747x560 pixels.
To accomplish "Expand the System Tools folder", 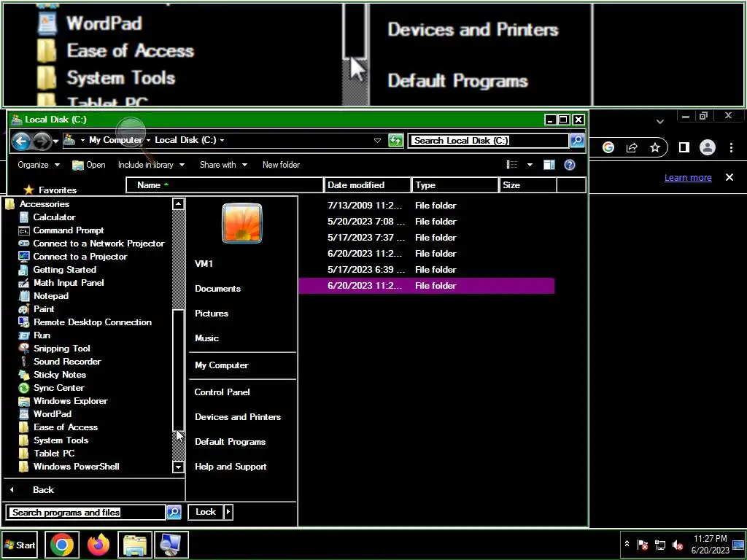I will click(x=53, y=440).
